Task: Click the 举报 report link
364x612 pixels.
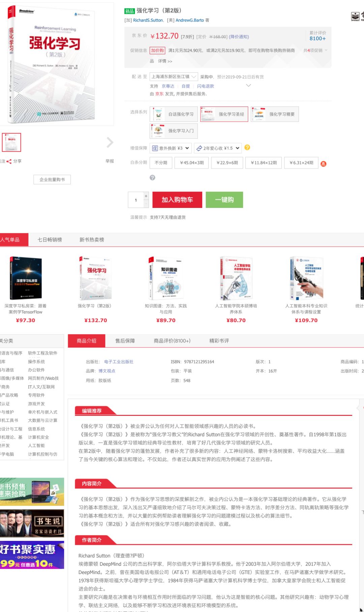Action: (110, 161)
